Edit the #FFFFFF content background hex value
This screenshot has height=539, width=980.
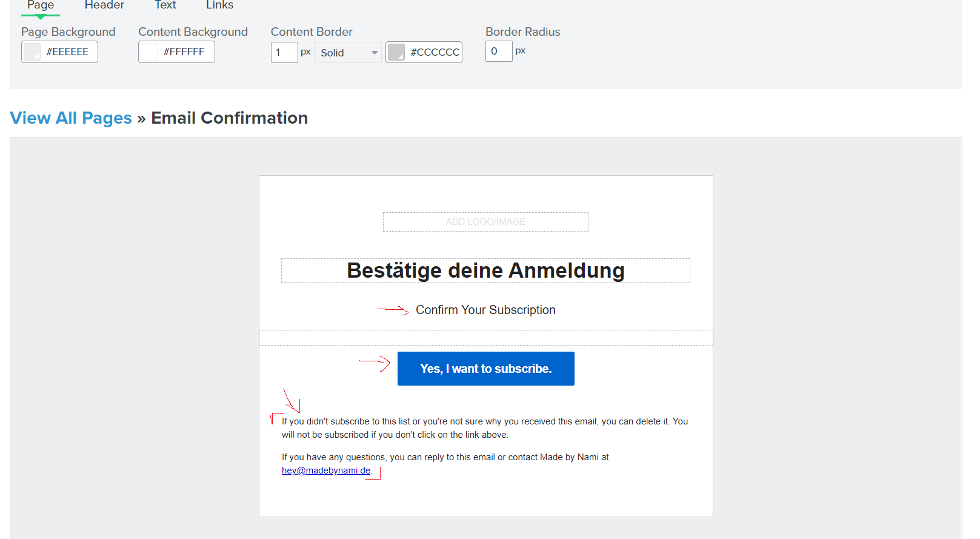tap(184, 52)
